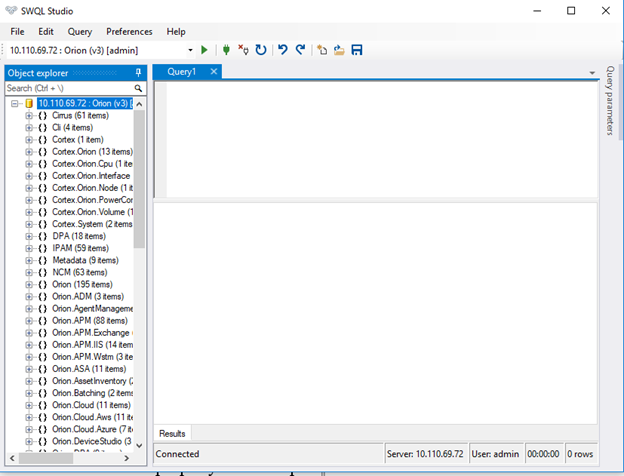The height and width of the screenshot is (476, 624).
Task: Select Cortex.System (2 items) row
Action: (92, 224)
